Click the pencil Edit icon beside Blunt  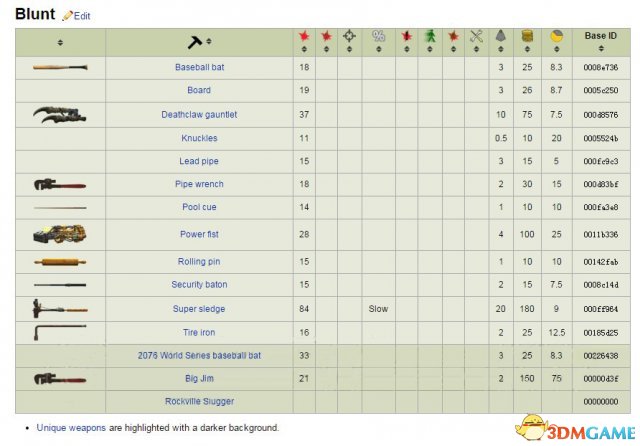(x=67, y=16)
